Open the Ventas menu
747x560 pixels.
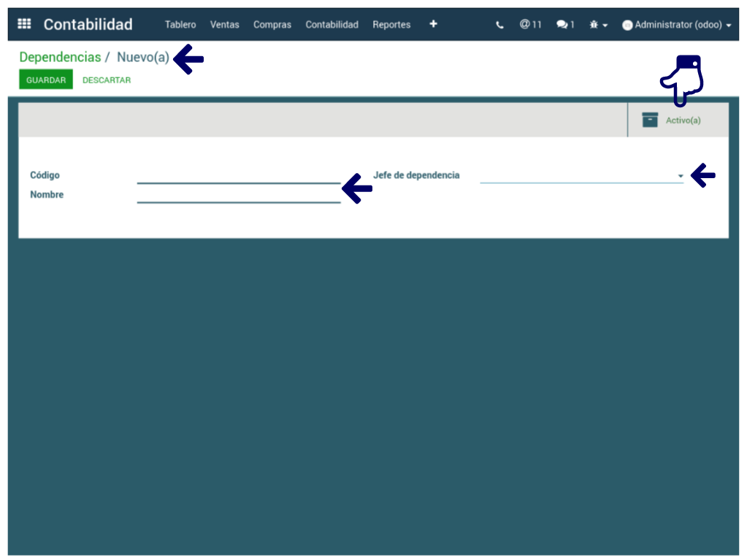pos(224,25)
